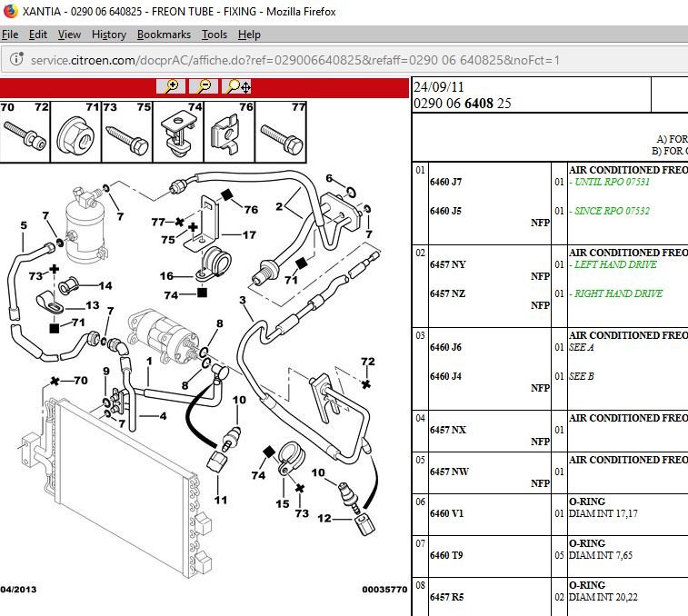Image resolution: width=688 pixels, height=616 pixels.
Task: Click diagram callout number 6 O-ring
Action: 329,178
